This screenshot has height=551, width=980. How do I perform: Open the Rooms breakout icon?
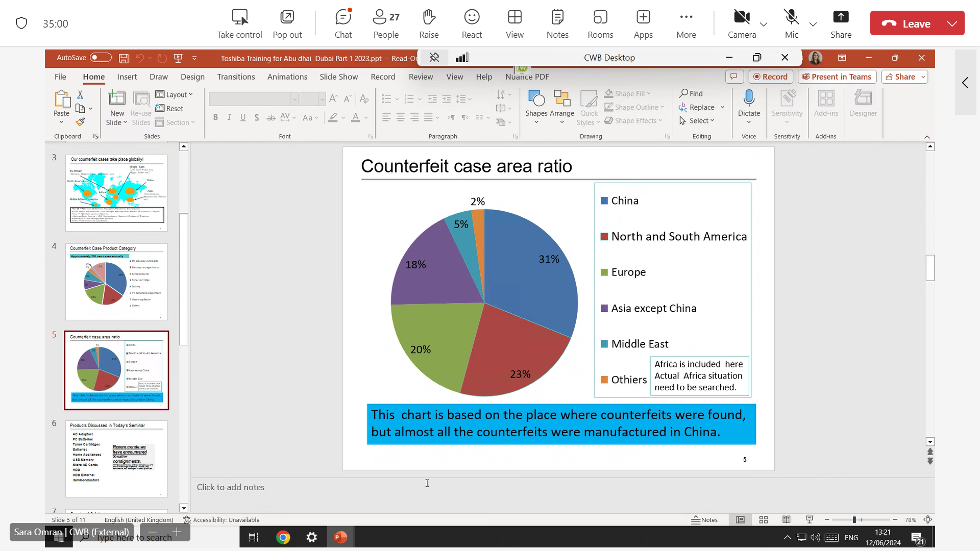click(600, 23)
